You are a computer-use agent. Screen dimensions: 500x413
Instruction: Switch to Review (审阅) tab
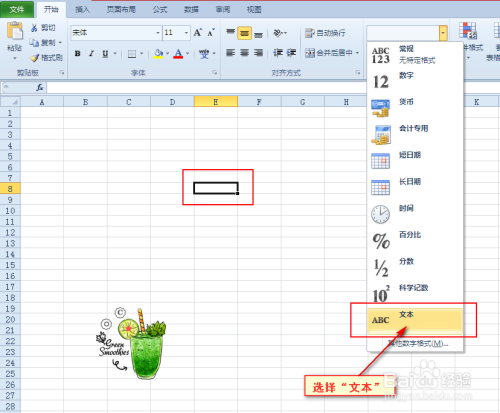tap(223, 9)
